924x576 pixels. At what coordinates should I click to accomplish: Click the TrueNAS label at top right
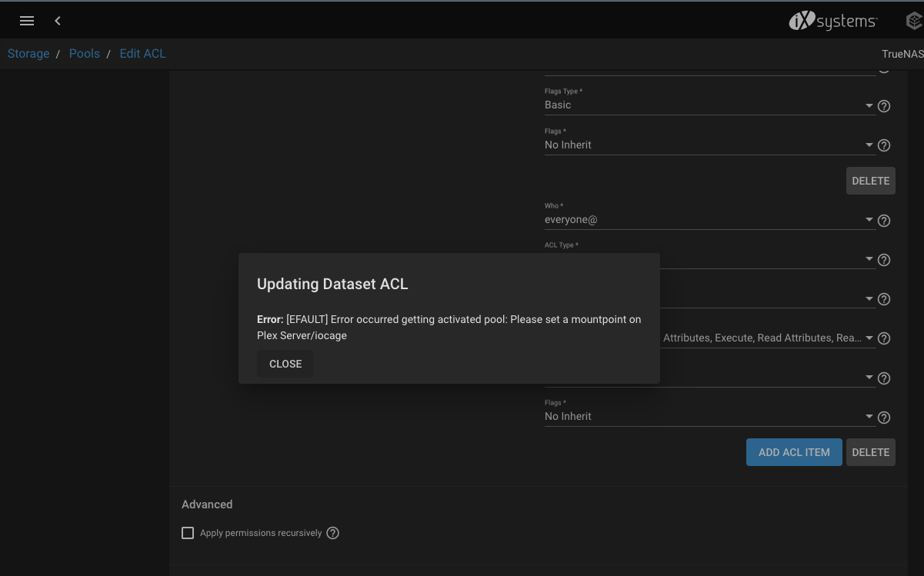[x=902, y=54]
